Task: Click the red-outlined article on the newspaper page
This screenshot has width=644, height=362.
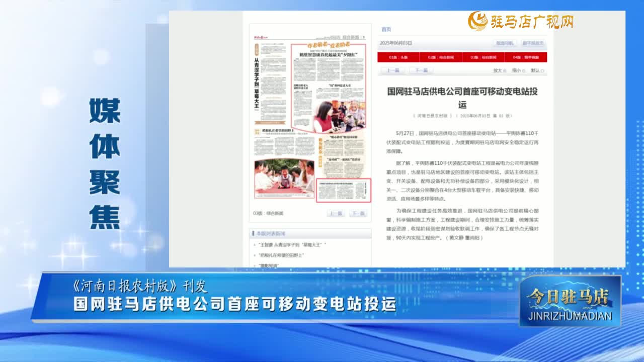Action: [x=344, y=190]
